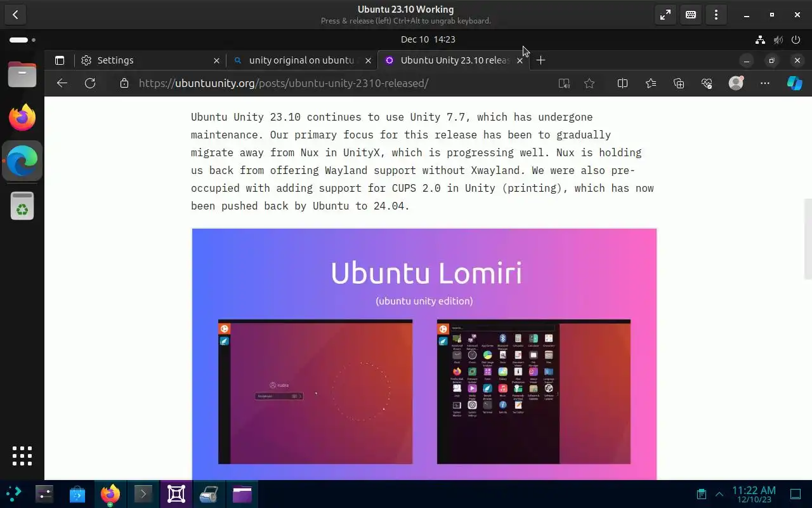Viewport: 812px width, 508px height.
Task: Close the Ubuntu Unity 23.10 tab
Action: coord(520,60)
